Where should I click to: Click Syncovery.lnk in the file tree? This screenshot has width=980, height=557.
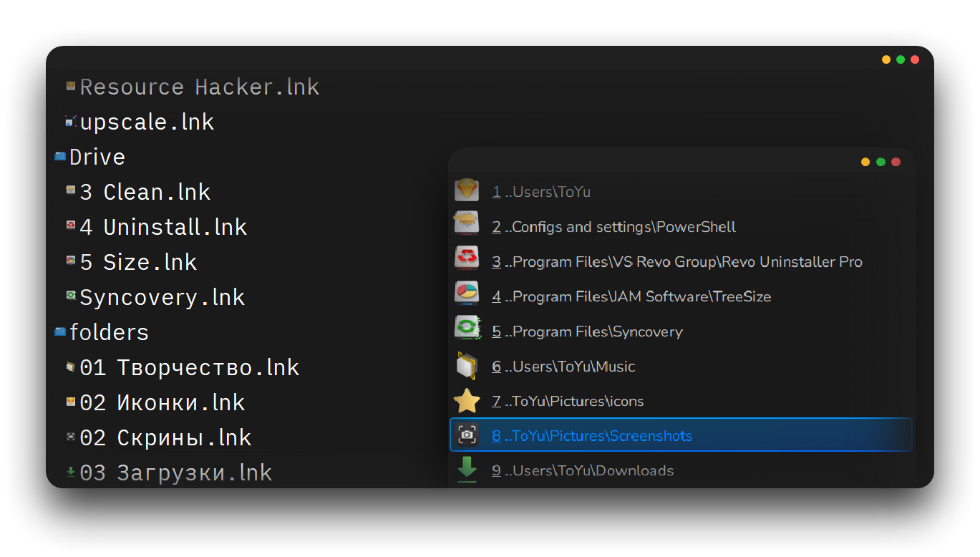coord(162,298)
